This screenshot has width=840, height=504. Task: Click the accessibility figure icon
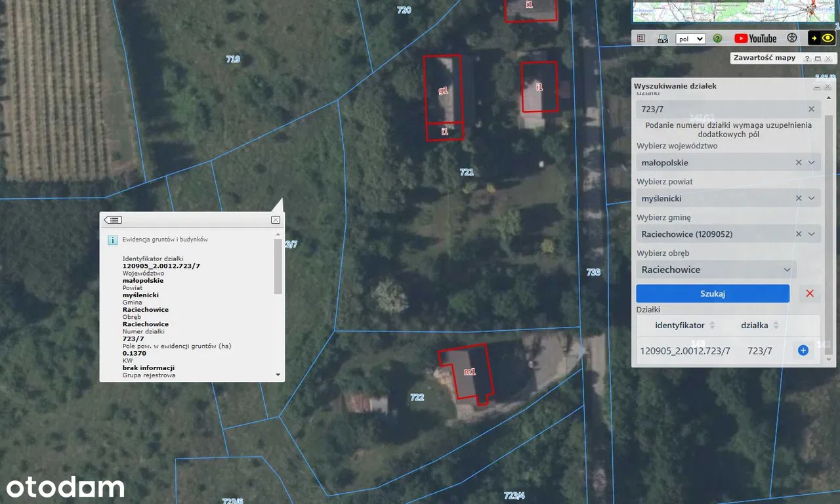pyautogui.click(x=792, y=39)
